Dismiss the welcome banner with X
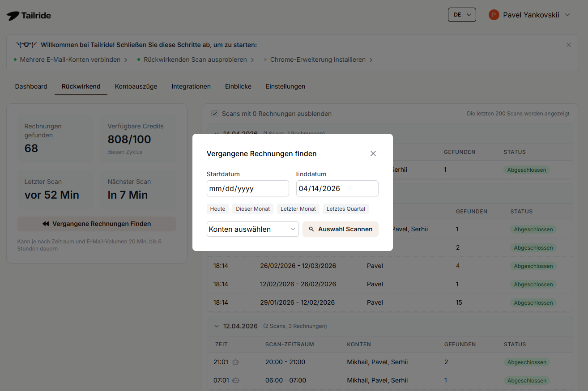 (568, 45)
